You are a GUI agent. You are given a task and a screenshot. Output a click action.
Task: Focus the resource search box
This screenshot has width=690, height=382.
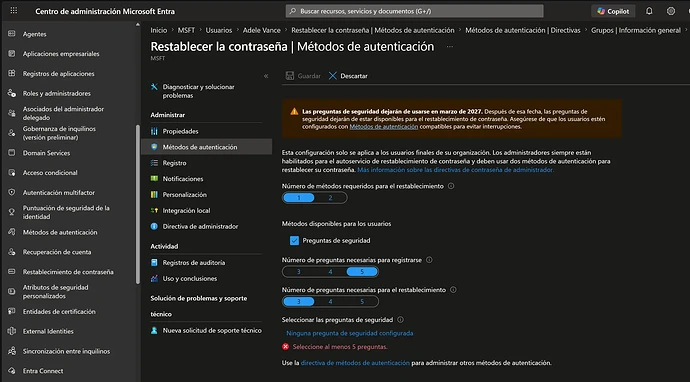tap(415, 11)
